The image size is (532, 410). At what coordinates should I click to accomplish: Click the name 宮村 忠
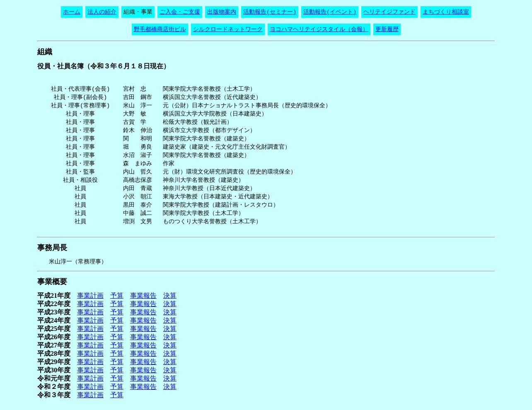(x=135, y=89)
